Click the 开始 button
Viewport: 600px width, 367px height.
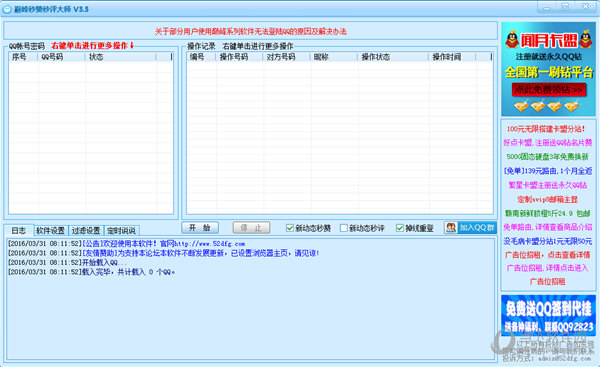pyautogui.click(x=200, y=228)
